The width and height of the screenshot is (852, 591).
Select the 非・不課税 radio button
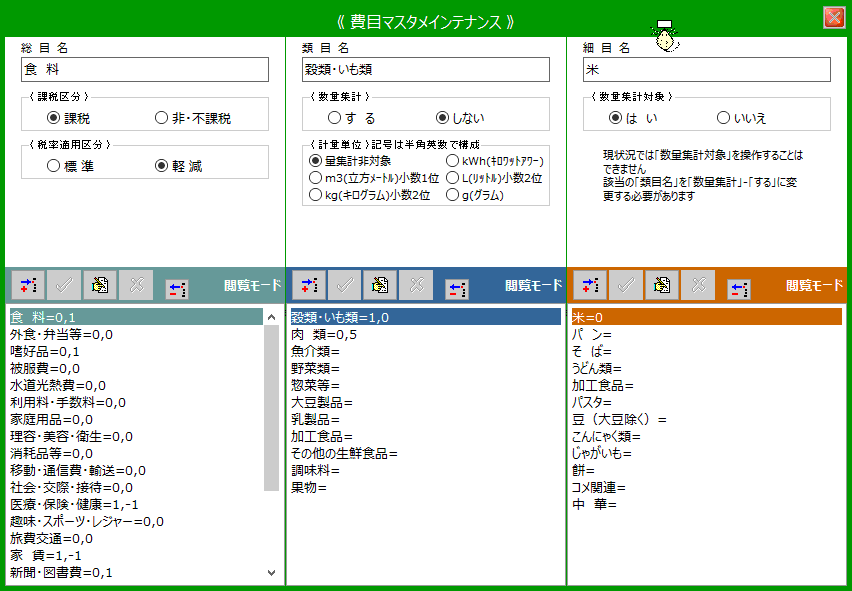161,118
